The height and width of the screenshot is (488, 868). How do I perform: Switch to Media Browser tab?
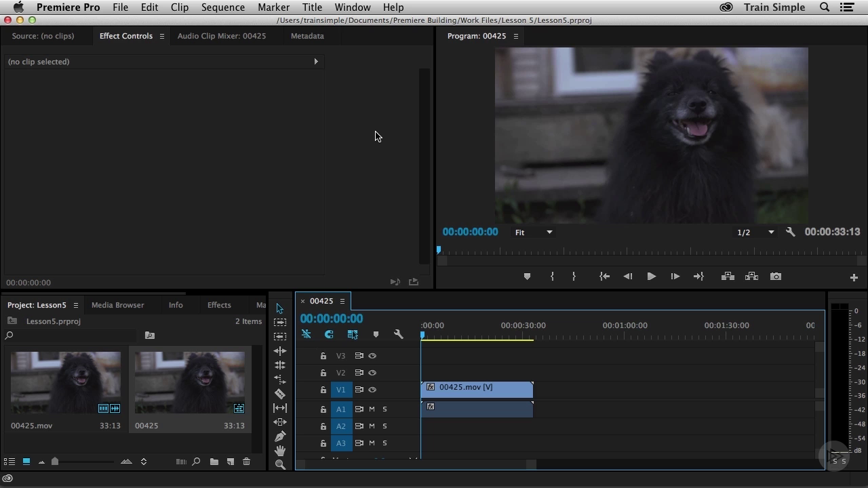point(118,305)
